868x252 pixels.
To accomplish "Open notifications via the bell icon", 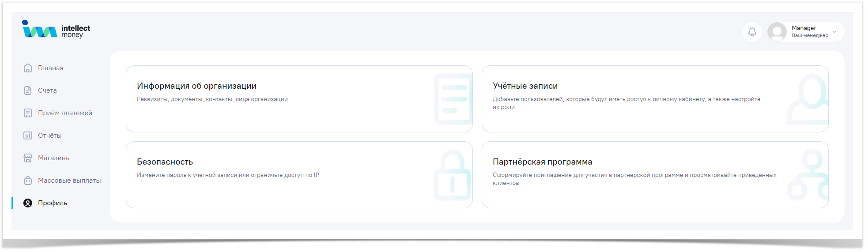I will tap(752, 32).
